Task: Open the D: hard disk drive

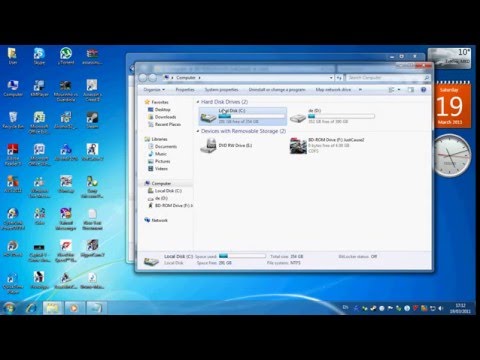Action: (x=332, y=116)
